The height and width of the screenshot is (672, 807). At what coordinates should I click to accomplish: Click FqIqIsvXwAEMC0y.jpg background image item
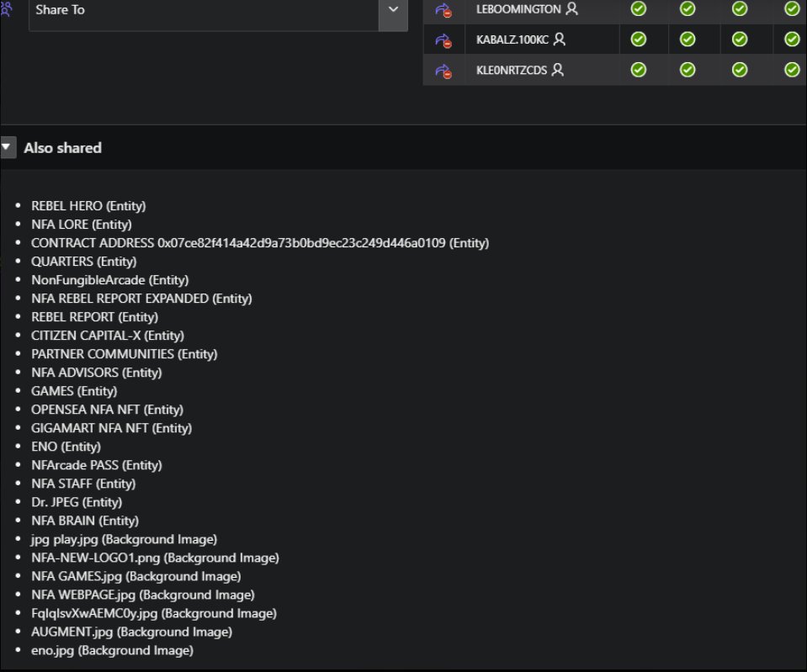point(154,613)
